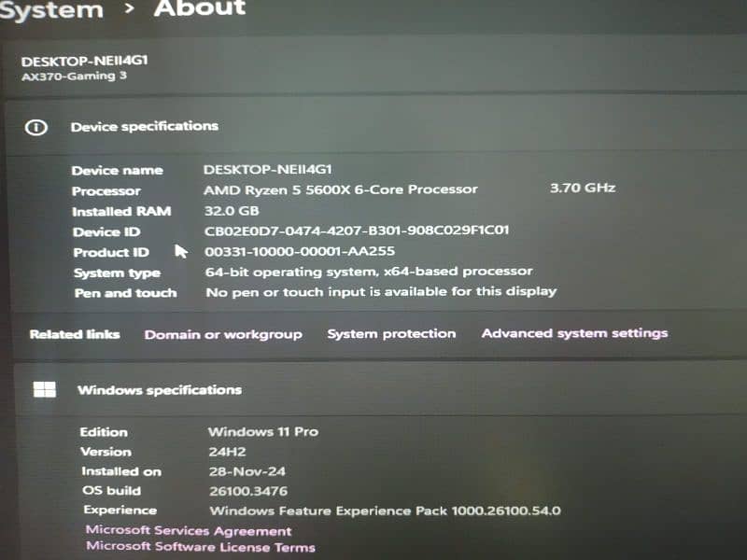Screen dimensions: 747x560
Task: Click the Product ID label
Action: pyautogui.click(x=111, y=252)
